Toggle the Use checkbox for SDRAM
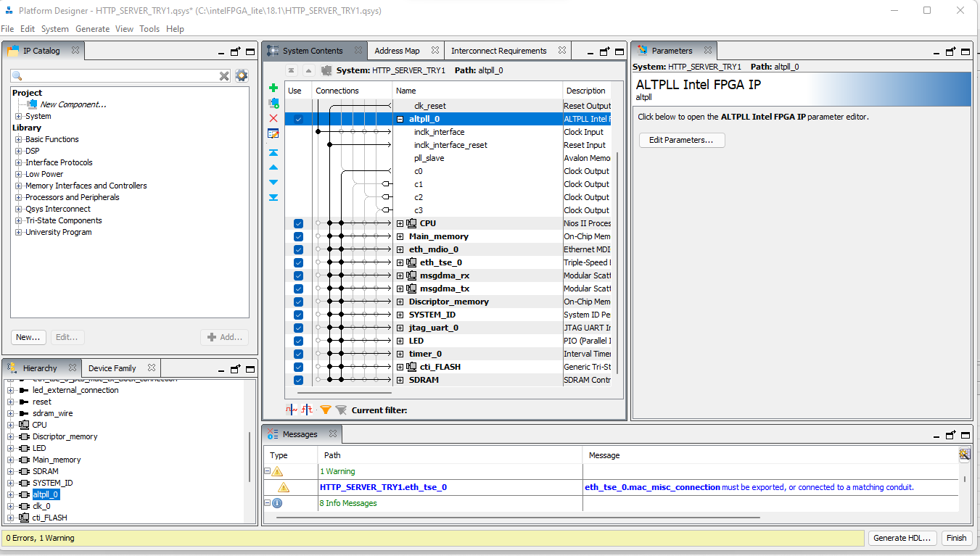This screenshot has width=980, height=556. pos(298,380)
